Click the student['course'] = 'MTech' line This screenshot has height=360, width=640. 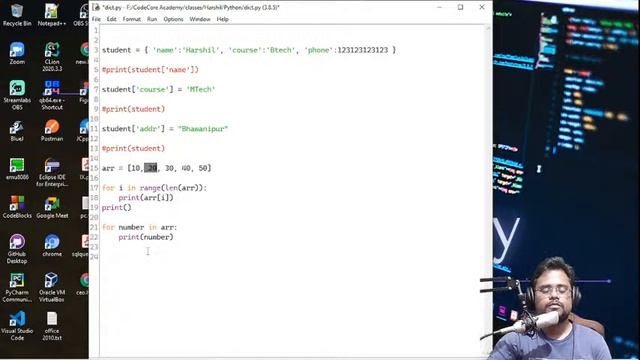tap(158, 89)
